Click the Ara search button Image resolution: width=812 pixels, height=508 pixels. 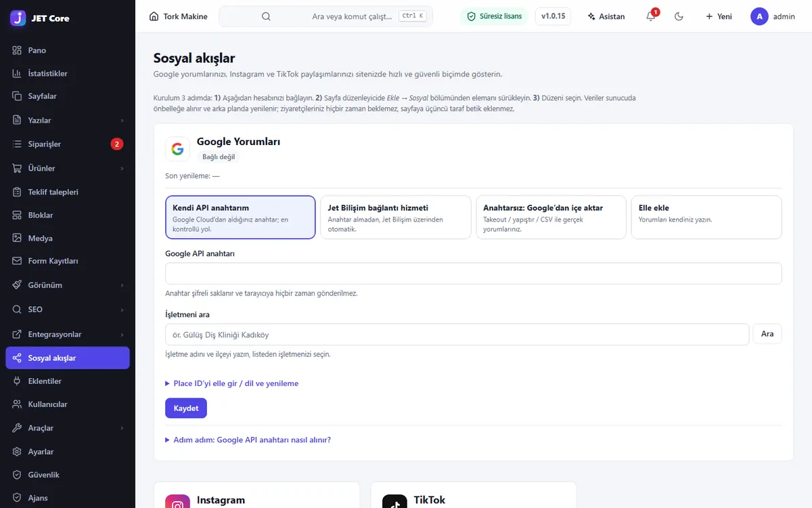[767, 334]
